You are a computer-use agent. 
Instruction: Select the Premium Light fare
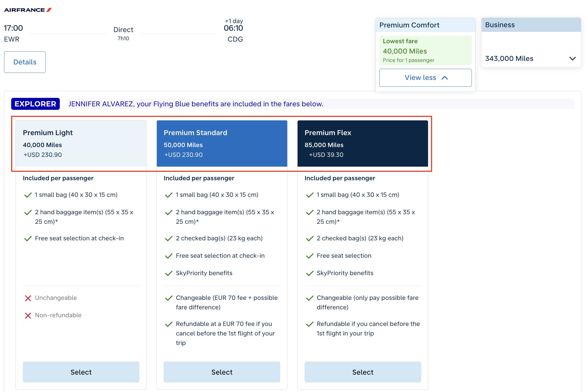(x=81, y=372)
